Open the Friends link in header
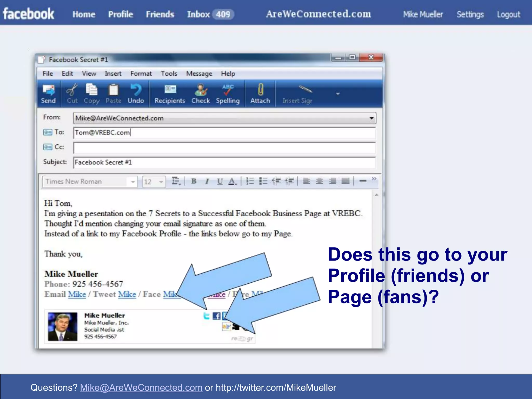This screenshot has height=399, width=532. tap(160, 14)
